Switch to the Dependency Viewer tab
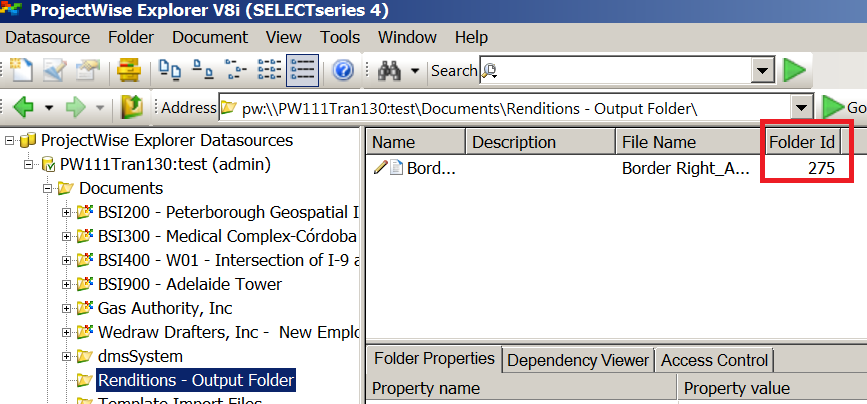Screen dimensions: 867x404 pos(578,361)
